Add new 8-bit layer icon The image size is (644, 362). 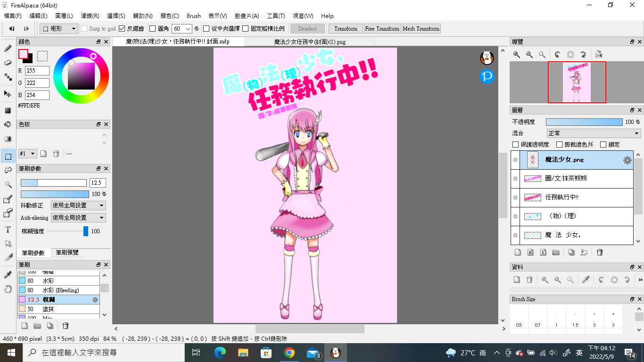coord(530,252)
